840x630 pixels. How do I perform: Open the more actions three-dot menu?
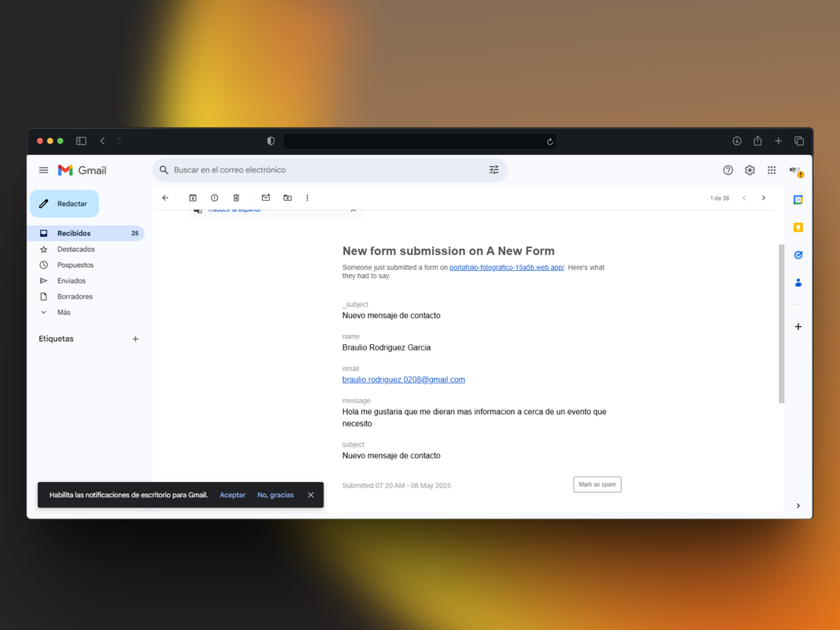308,198
